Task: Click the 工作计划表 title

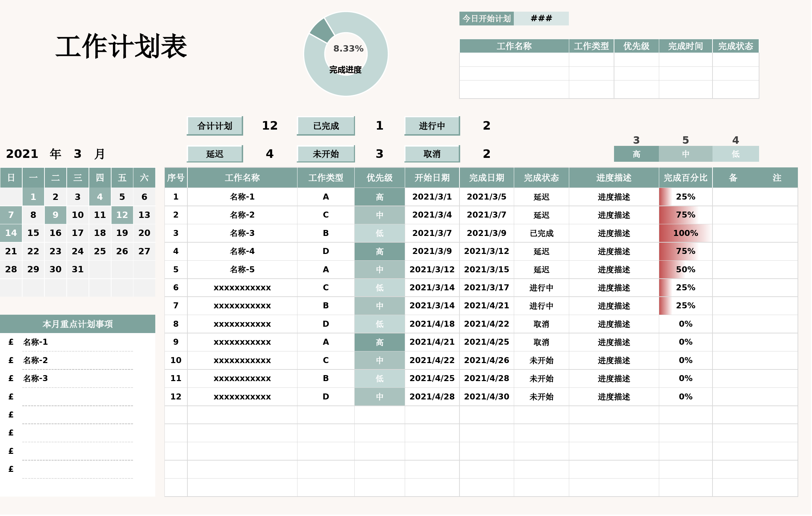Action: point(121,46)
